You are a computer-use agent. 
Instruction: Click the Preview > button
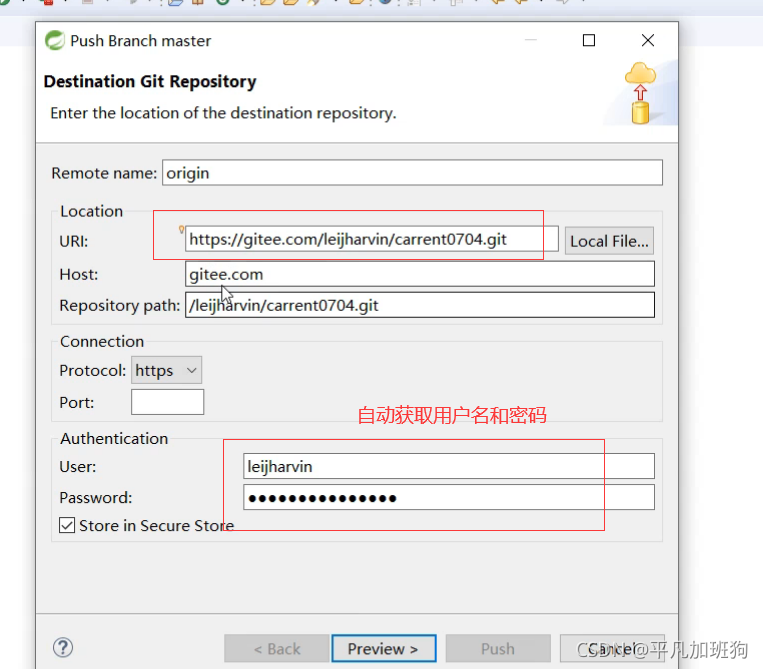(x=383, y=649)
